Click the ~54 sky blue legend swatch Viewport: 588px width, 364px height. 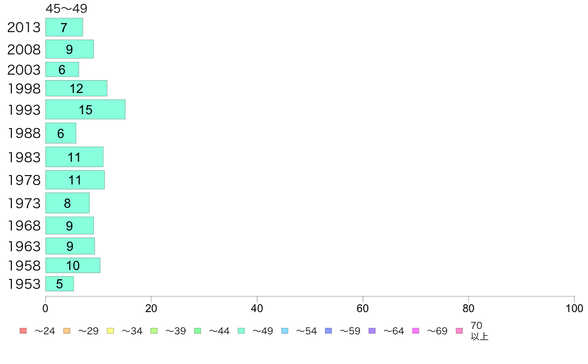tap(285, 331)
